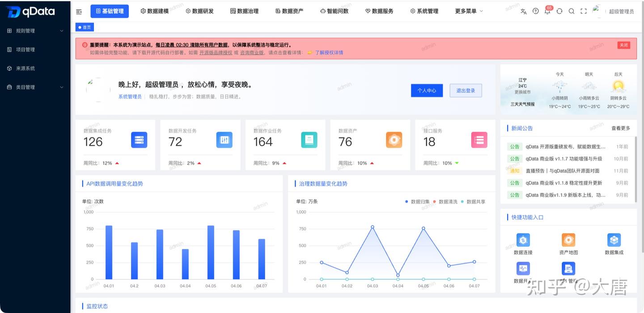
Task: Open notifications bell with 65 badge
Action: (547, 11)
